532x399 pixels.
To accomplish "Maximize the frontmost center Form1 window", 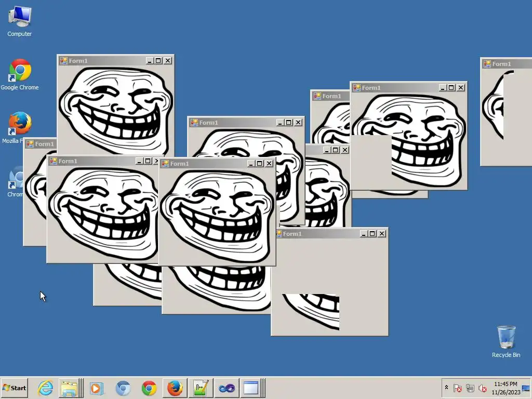I will [260, 164].
